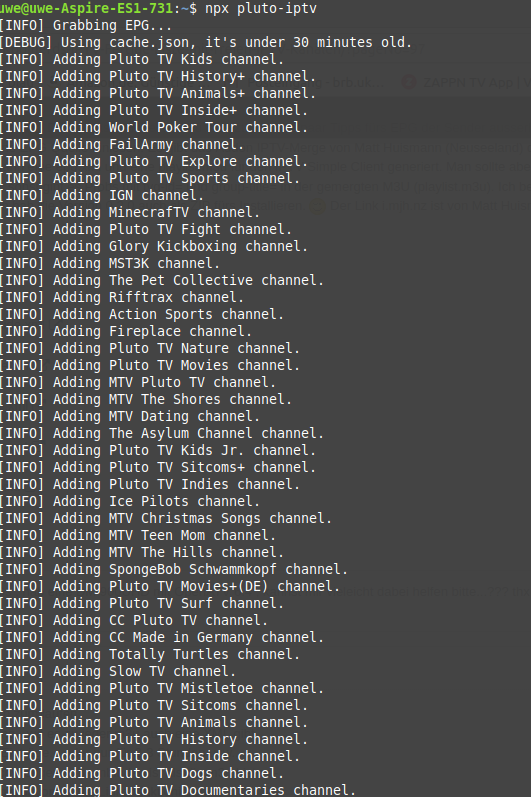
Task: Click the 'npx pluto-iptv' command text
Action: [261, 9]
